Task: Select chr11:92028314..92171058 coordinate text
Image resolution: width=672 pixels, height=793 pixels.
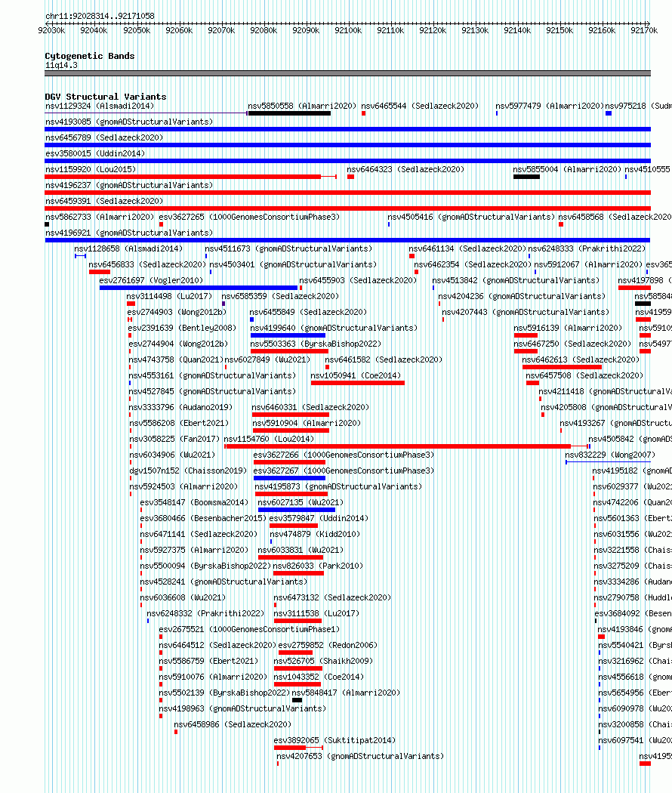Action: [x=100, y=16]
